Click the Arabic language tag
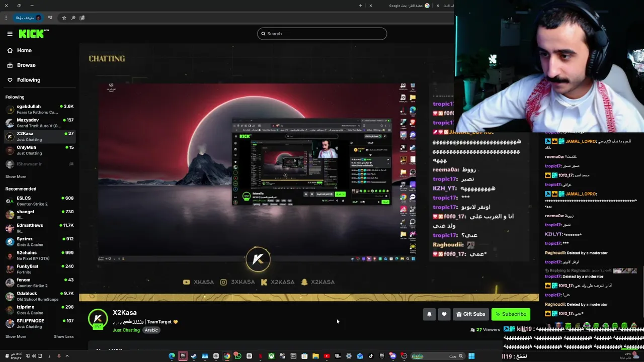The width and height of the screenshot is (644, 362). tap(151, 330)
